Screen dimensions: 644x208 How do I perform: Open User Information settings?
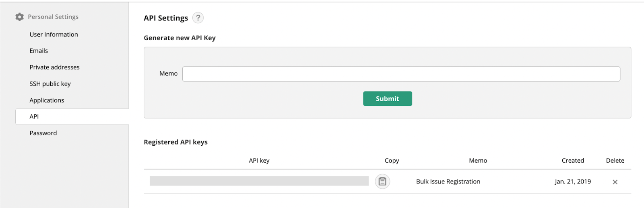(54, 35)
